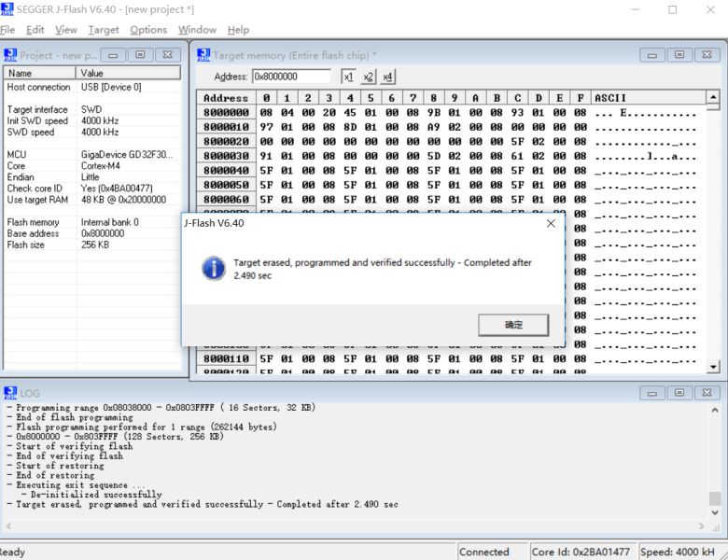Select the Check core ID row
Image resolution: width=728 pixels, height=560 pixels.
92,188
